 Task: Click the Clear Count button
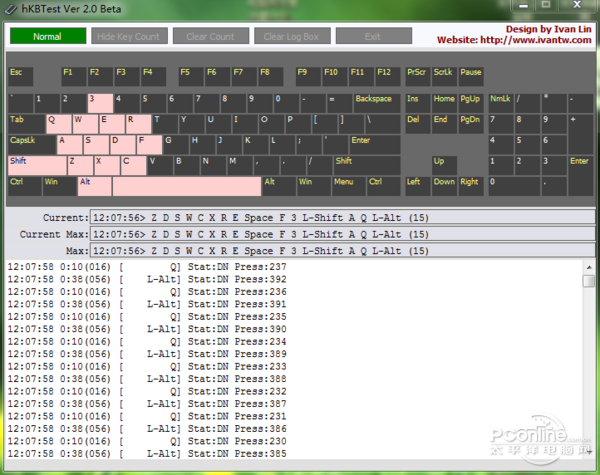coord(210,36)
